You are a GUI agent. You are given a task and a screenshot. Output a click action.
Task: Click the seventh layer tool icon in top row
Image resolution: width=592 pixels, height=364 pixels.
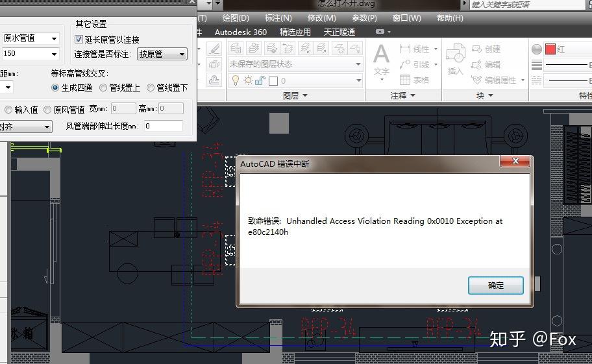tap(339, 48)
